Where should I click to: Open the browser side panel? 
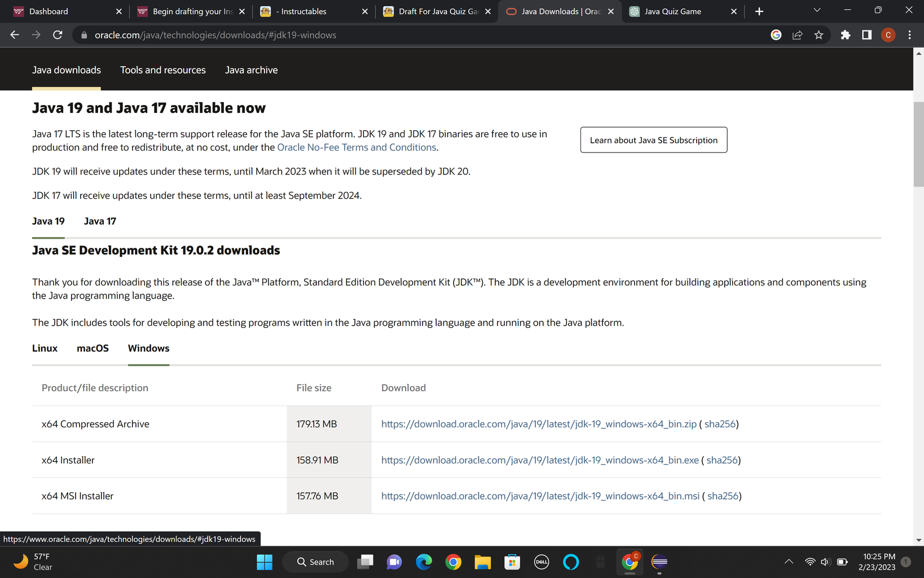867,35
